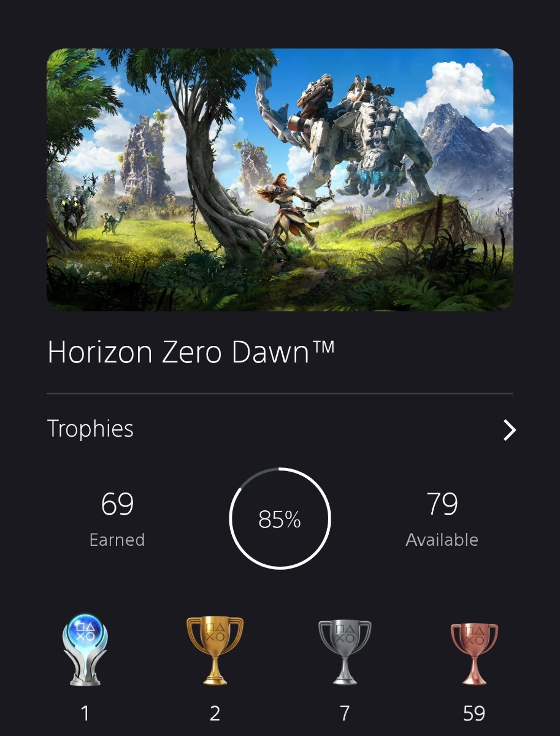Click the 85% text inside the ring

click(280, 520)
